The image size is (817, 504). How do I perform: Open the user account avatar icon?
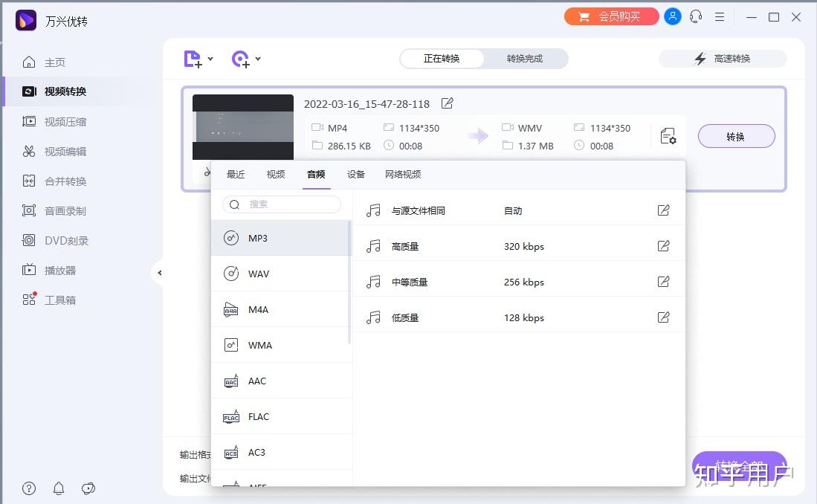click(x=673, y=16)
